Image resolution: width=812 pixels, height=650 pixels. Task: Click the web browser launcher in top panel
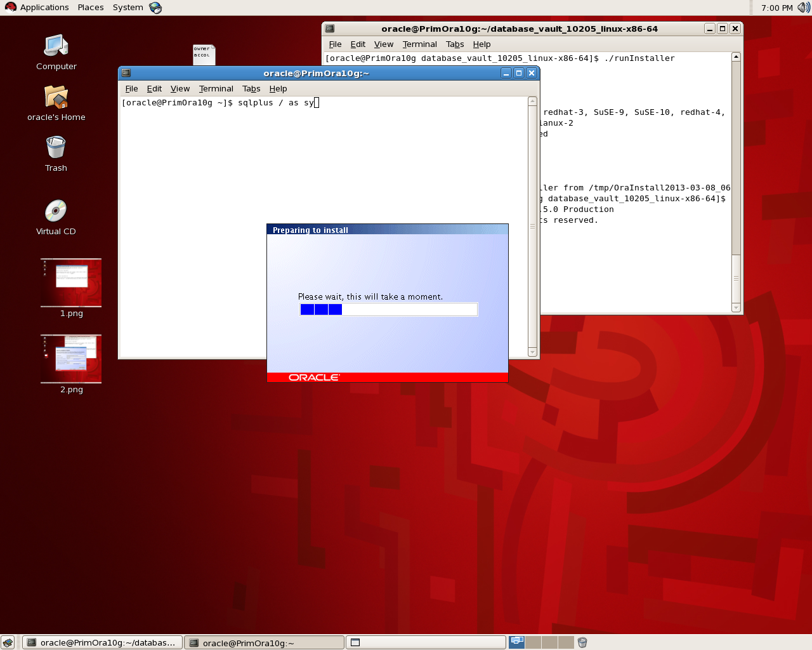pyautogui.click(x=155, y=8)
